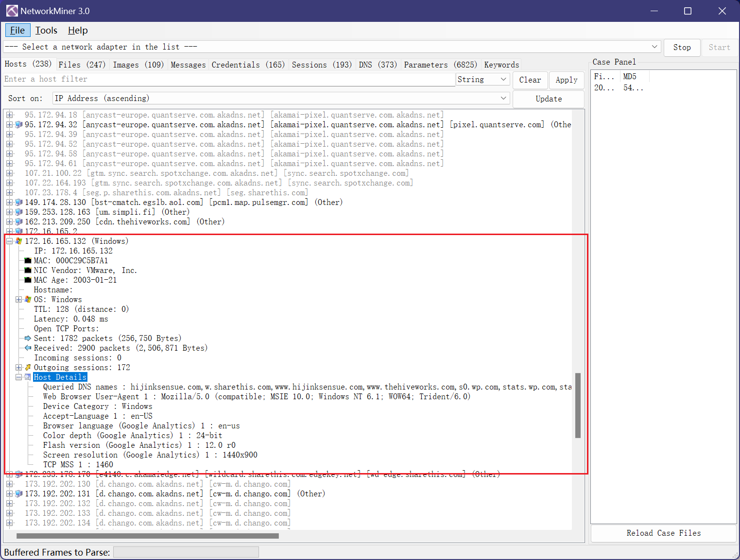Click the Update sort button
Viewport: 740px width, 560px height.
point(549,99)
